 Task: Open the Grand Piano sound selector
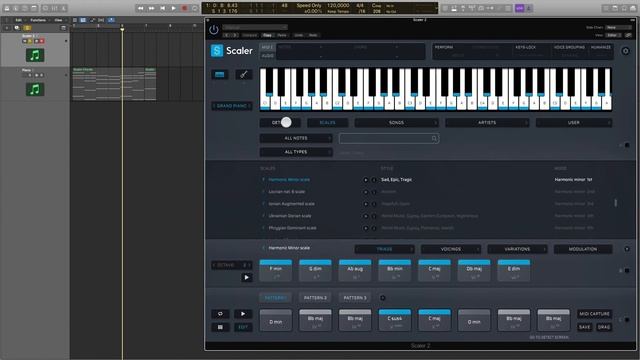(x=232, y=106)
